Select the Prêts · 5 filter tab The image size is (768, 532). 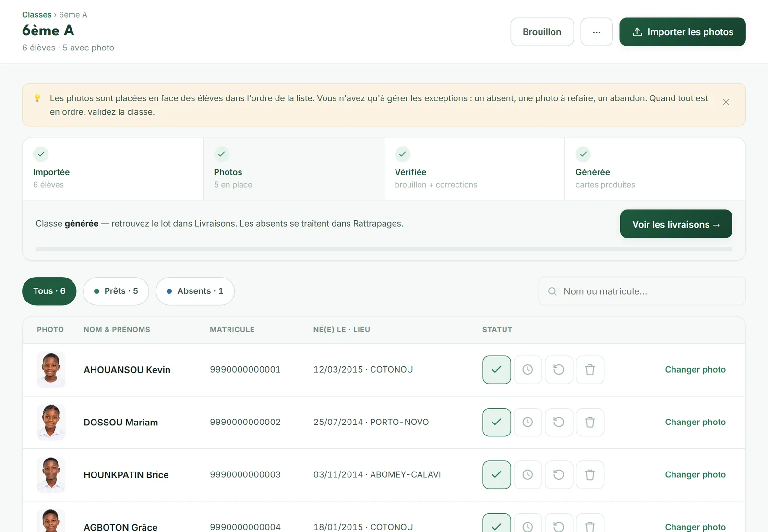(x=116, y=291)
